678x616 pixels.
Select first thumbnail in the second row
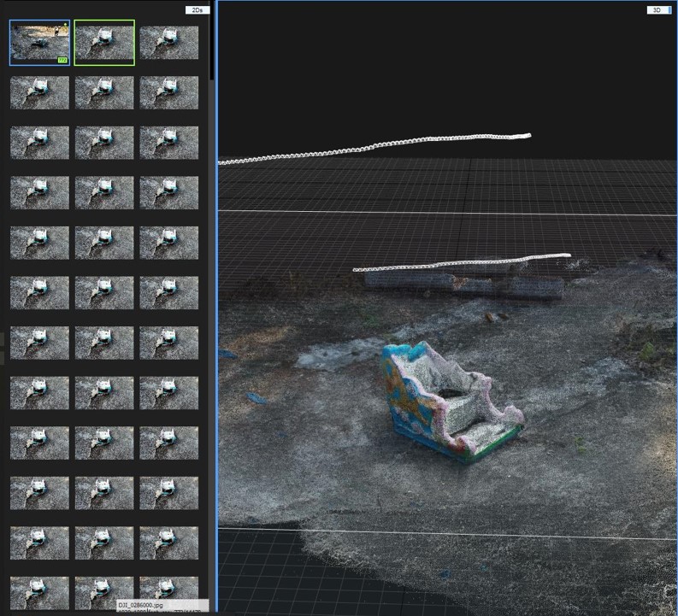pos(39,92)
